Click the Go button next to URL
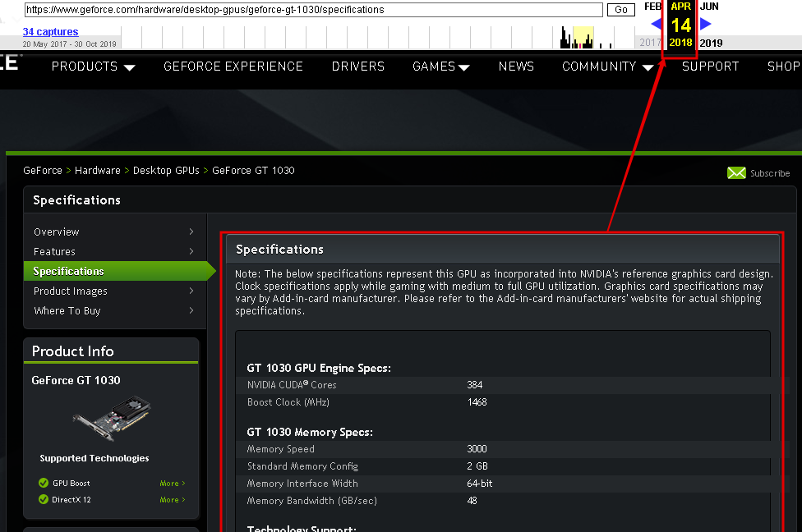This screenshot has width=802, height=532. click(621, 10)
